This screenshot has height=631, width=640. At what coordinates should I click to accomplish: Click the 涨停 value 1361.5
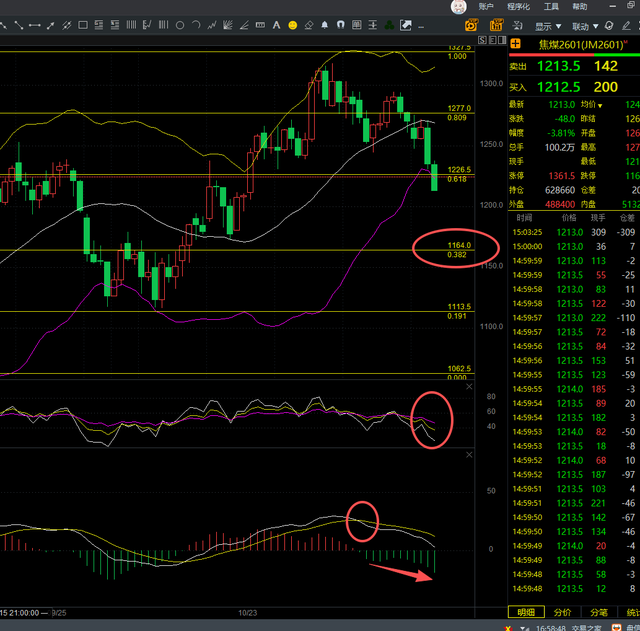562,176
